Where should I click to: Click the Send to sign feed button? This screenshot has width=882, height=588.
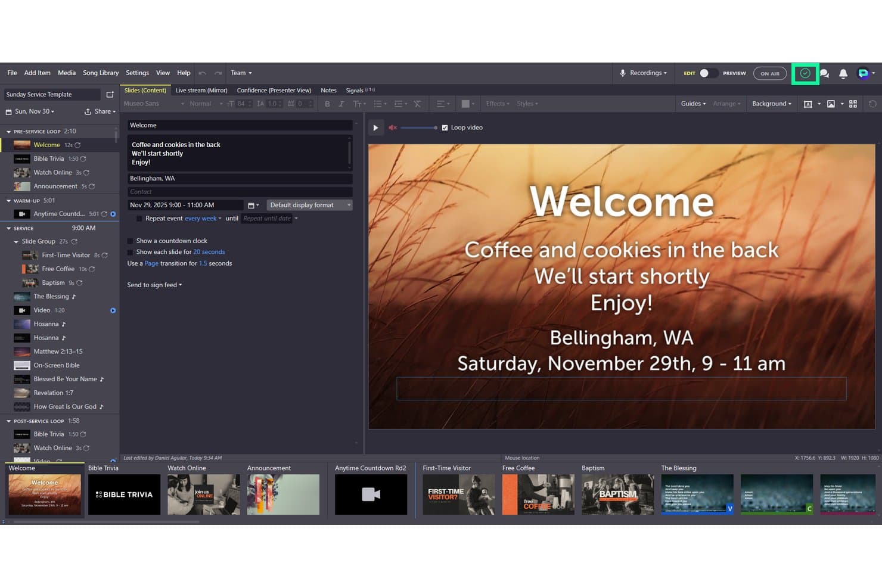click(x=154, y=285)
